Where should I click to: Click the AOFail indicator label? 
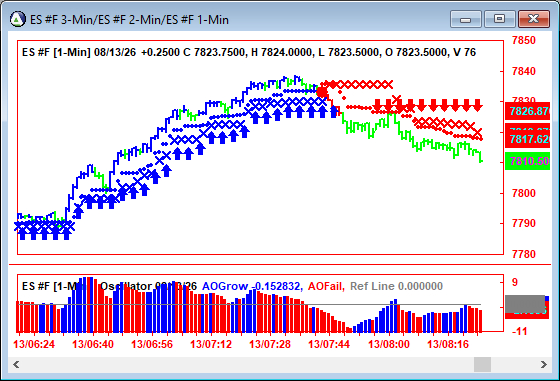click(326, 286)
